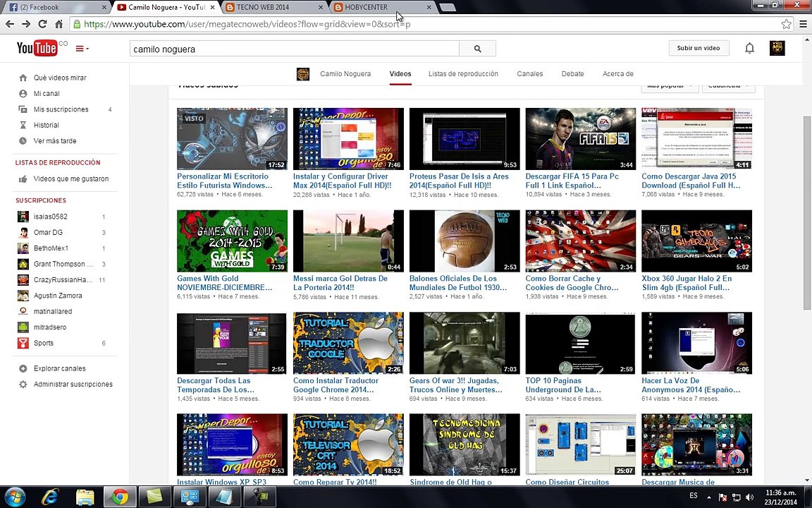Switch to the Listas de reproducción tab
This screenshot has height=508, width=812.
(x=463, y=73)
